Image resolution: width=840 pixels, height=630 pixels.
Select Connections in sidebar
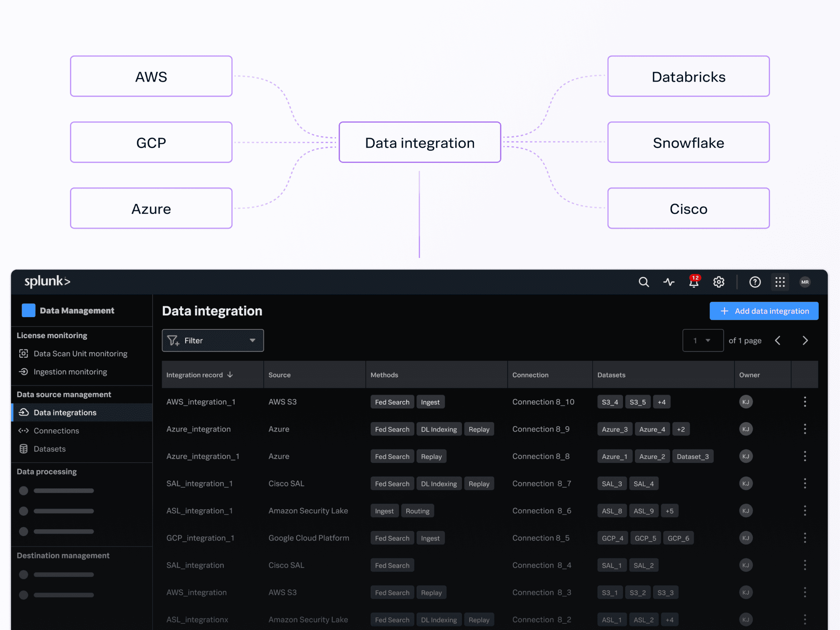coord(56,430)
